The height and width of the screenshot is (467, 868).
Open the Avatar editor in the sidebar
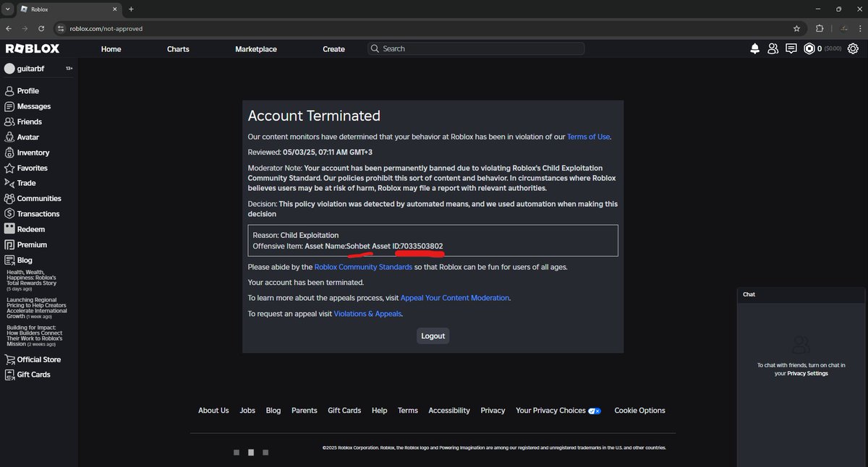tap(22, 137)
